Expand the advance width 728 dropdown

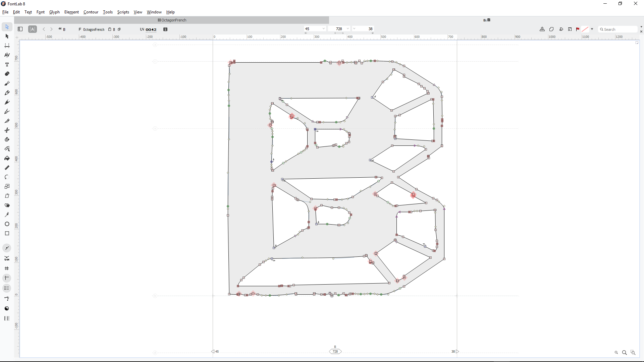click(348, 29)
